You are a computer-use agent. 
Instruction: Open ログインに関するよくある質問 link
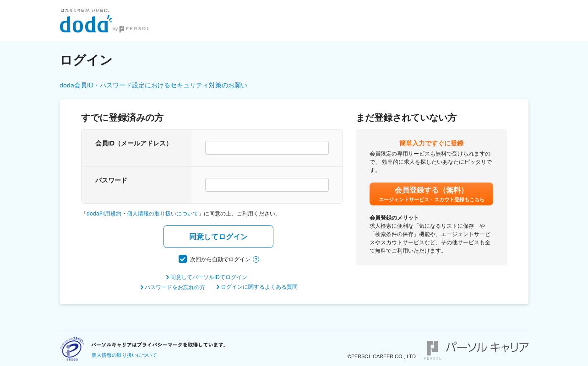[257, 287]
